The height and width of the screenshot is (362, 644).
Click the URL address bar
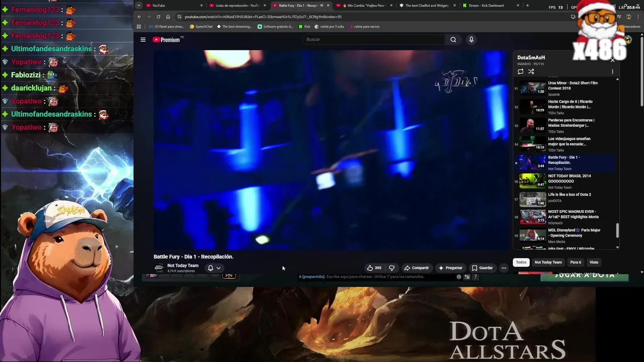click(x=372, y=17)
